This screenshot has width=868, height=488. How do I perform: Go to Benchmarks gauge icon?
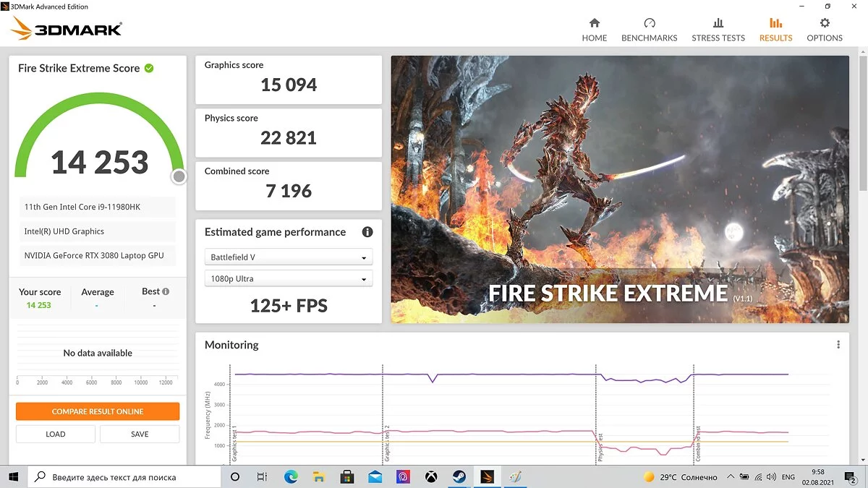tap(649, 23)
